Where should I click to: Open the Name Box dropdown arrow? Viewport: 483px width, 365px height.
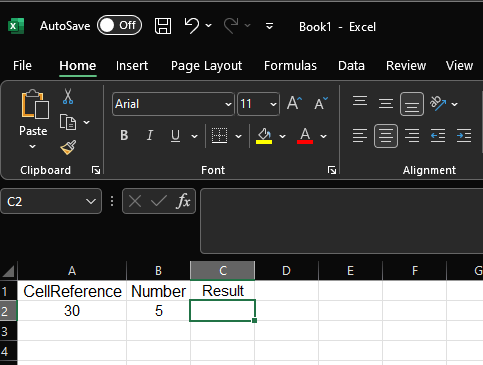click(x=91, y=201)
